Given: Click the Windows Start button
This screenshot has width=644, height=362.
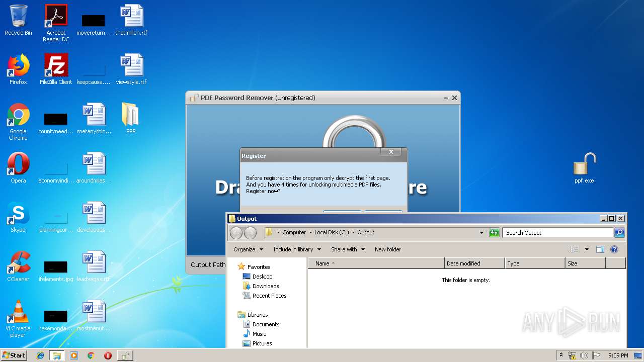Looking at the screenshot, I should tap(14, 355).
